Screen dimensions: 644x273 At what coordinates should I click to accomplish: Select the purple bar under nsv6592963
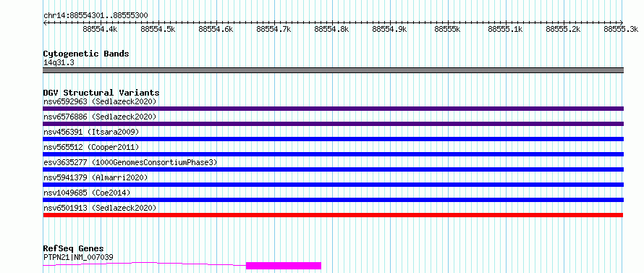point(333,109)
